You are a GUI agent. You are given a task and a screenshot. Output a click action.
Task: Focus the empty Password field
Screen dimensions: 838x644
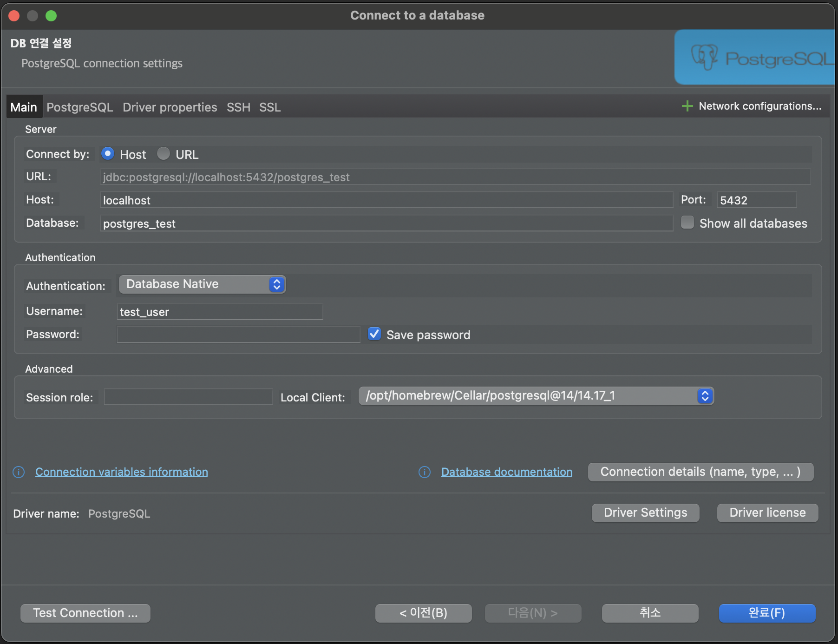[239, 335]
